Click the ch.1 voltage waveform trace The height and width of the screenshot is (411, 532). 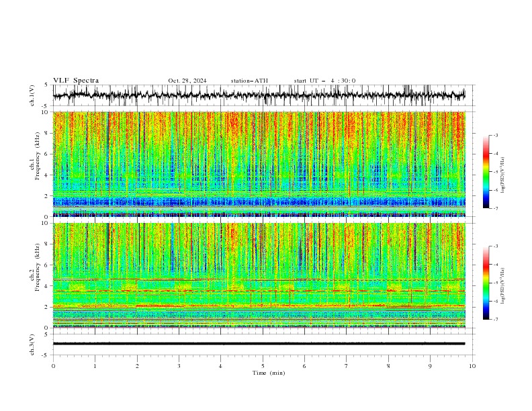coord(259,95)
